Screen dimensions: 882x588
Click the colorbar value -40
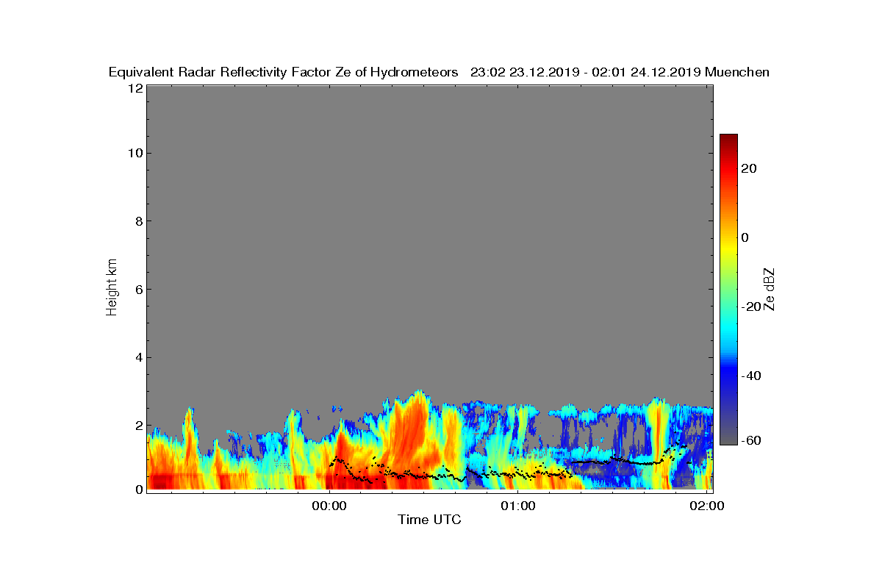[749, 376]
